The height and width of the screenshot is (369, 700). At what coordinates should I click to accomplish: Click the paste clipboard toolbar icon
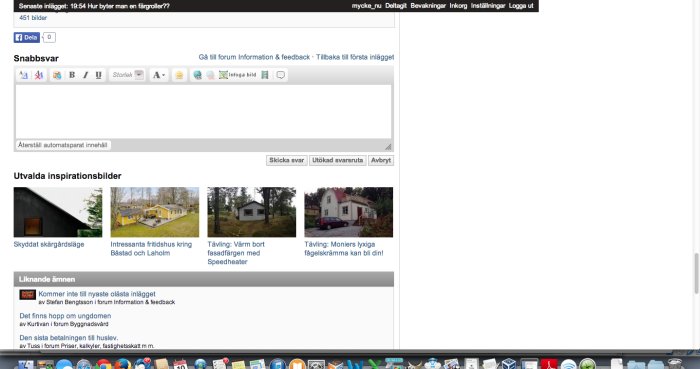pyautogui.click(x=57, y=75)
